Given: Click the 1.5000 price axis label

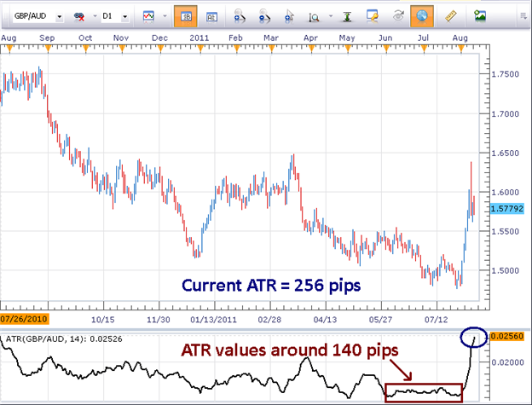Looking at the screenshot, I should click(506, 270).
